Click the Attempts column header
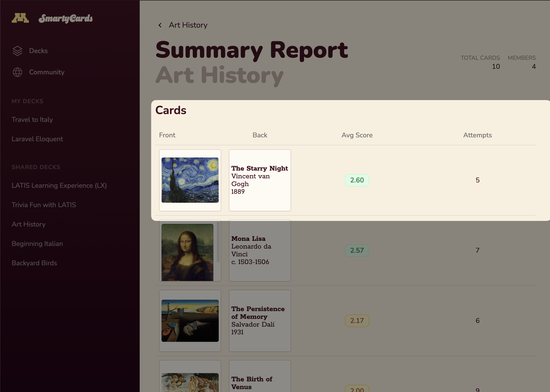This screenshot has height=392, width=550. [x=477, y=135]
